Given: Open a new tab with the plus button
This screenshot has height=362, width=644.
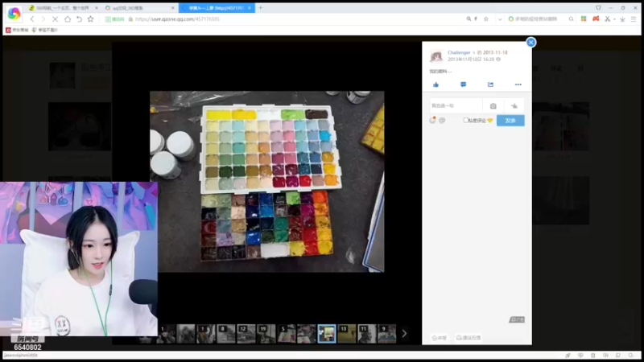Looking at the screenshot, I should [x=260, y=8].
